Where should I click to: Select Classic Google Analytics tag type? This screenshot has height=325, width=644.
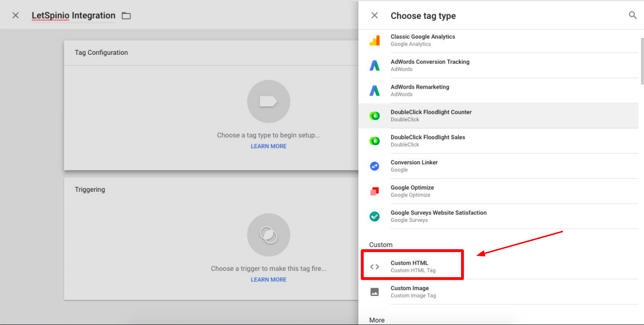[x=498, y=40]
